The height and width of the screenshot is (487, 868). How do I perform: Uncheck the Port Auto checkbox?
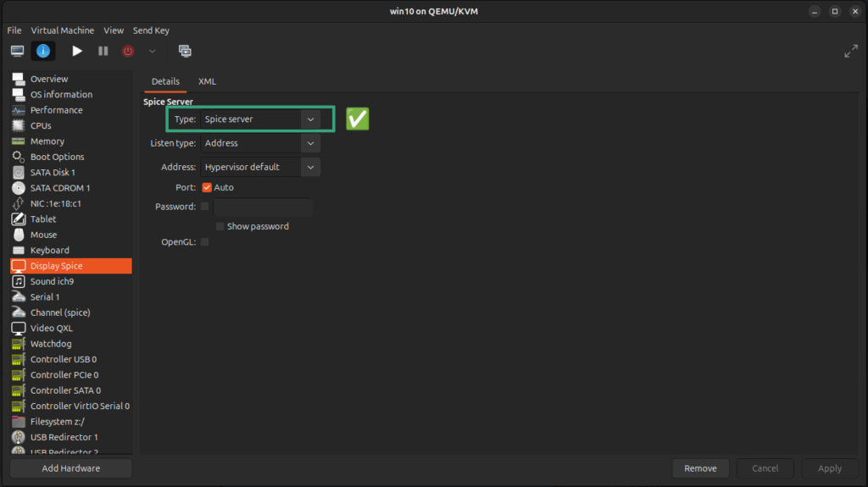coord(207,188)
